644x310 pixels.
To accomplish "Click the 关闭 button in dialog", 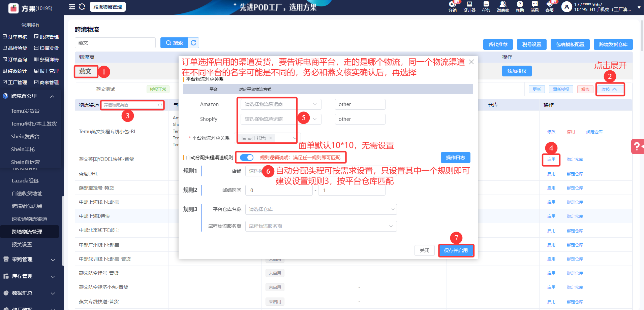I will click(425, 250).
